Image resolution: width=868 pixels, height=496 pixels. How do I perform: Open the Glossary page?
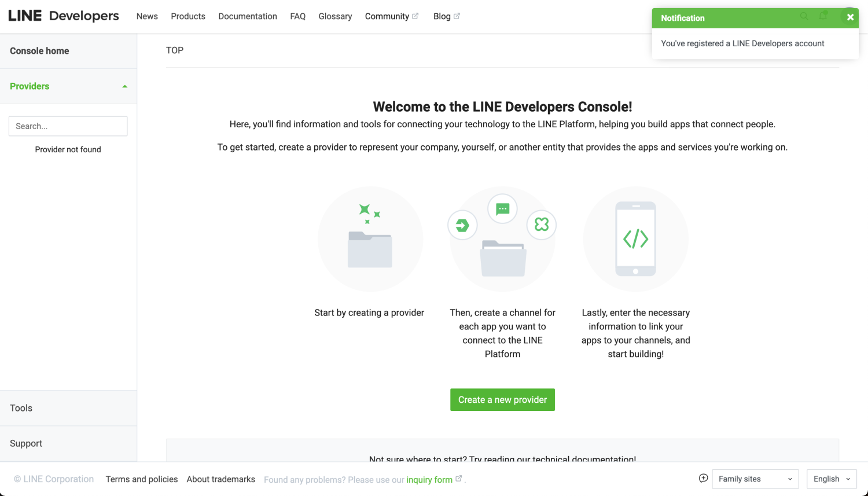click(x=335, y=16)
